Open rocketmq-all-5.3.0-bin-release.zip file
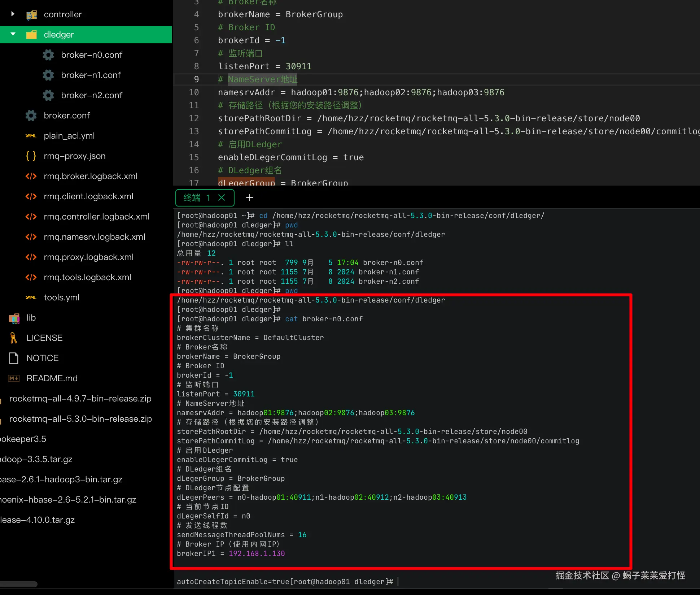700x595 pixels. click(x=80, y=419)
